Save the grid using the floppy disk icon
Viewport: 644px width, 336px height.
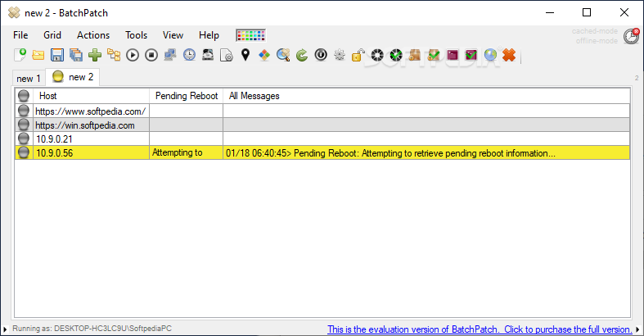click(x=57, y=55)
